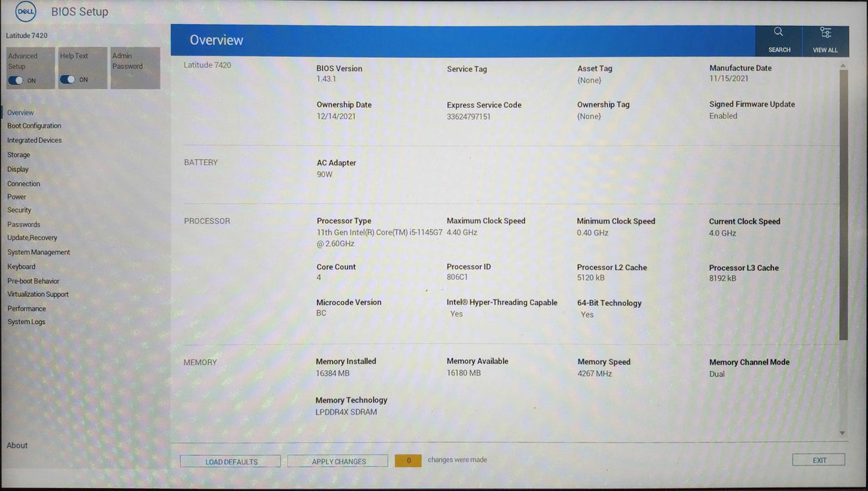Click the Load Defaults button
This screenshot has width=868, height=491.
231,462
